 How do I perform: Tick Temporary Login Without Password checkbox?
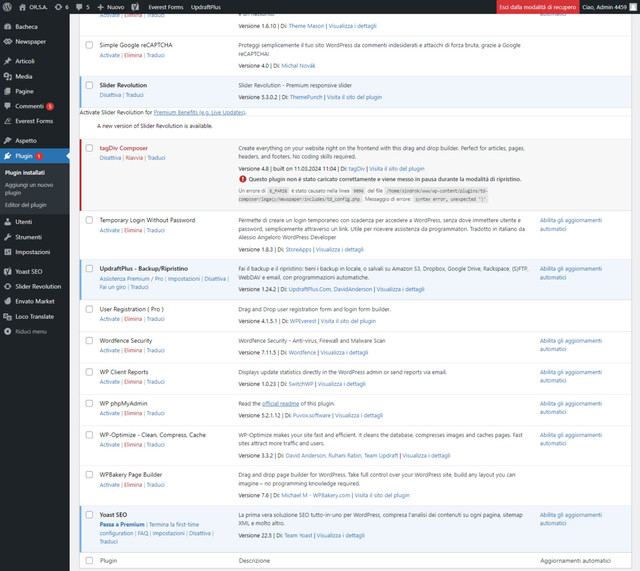pos(89,220)
